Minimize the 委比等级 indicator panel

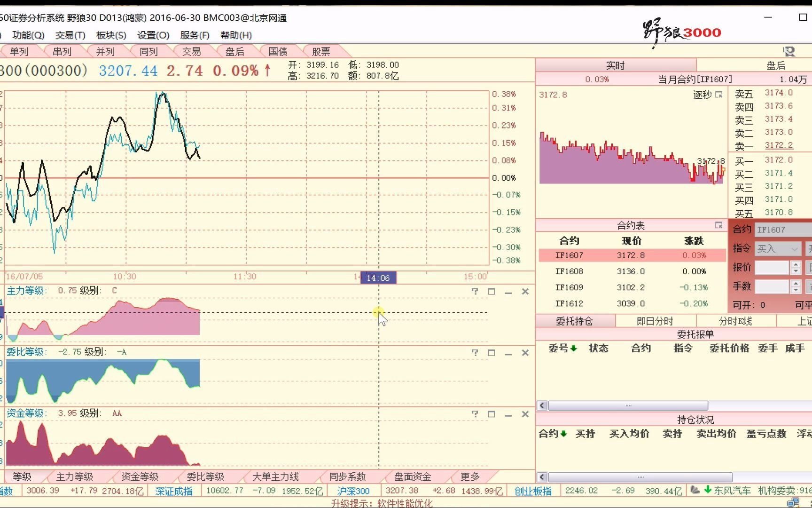click(x=508, y=353)
